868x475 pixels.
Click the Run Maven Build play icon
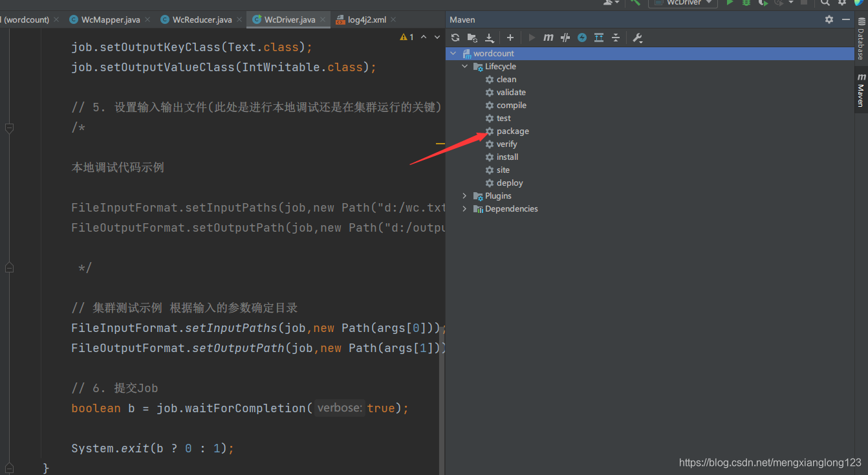coord(532,38)
